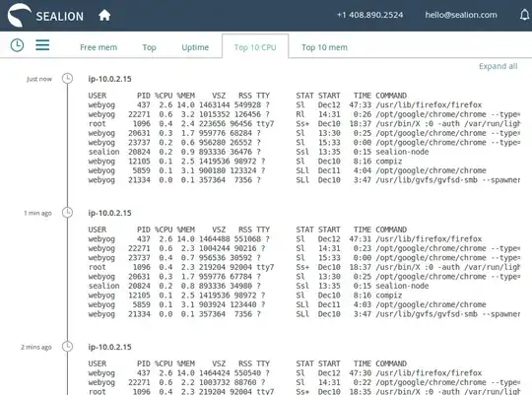532x395 pixels.
Task: Click ip-10.0.2.15 heading under '2 mins ago'
Action: (x=109, y=347)
